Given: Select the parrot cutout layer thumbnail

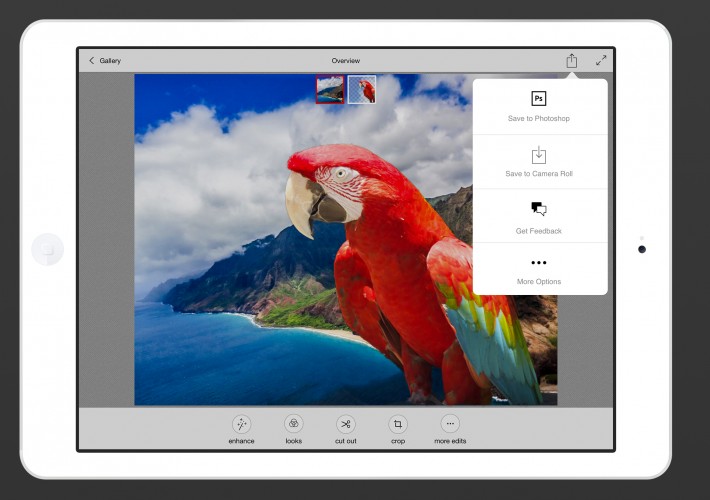Looking at the screenshot, I should pos(362,90).
